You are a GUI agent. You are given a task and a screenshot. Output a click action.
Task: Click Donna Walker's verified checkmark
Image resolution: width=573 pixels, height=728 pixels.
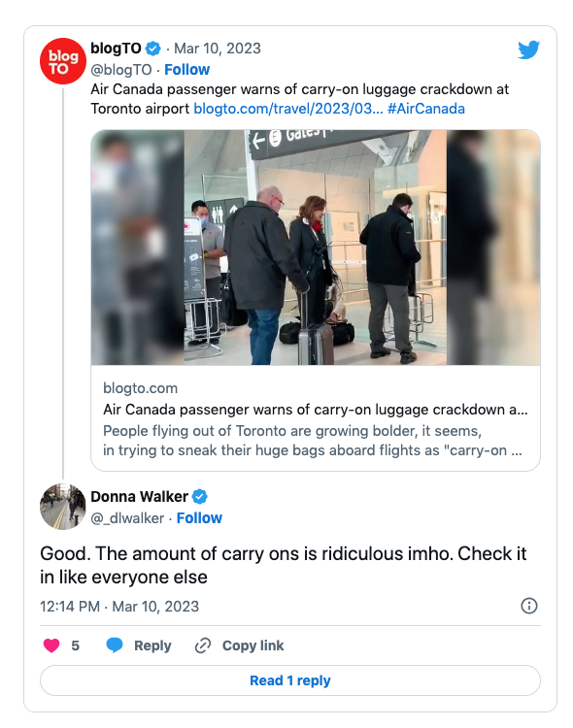tap(200, 497)
